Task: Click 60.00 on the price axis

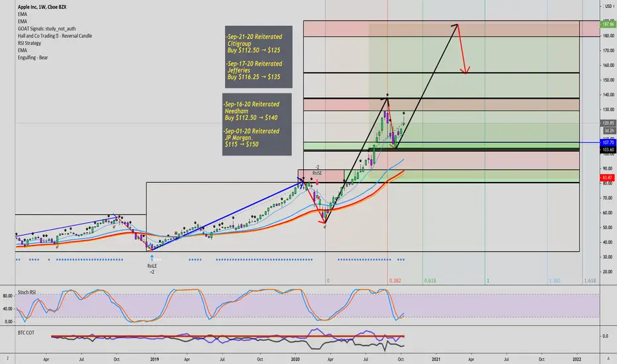Action: (x=608, y=213)
